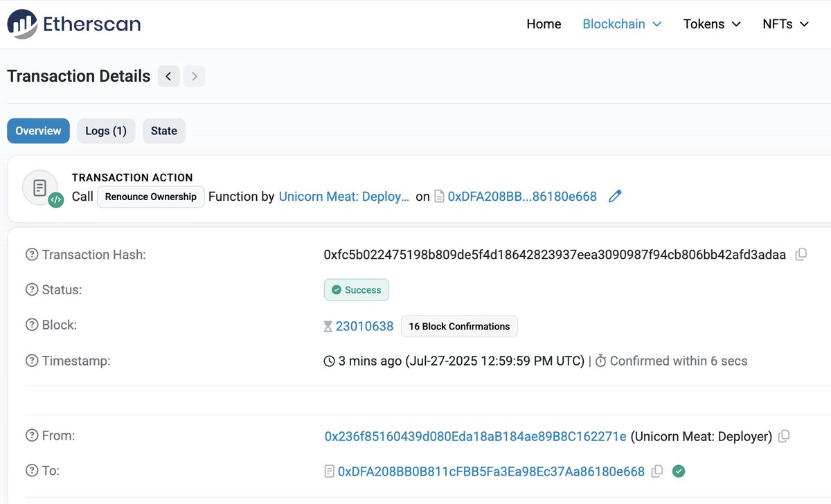The height and width of the screenshot is (504, 831).
Task: Switch to the Logs (1) tab
Action: tap(106, 131)
